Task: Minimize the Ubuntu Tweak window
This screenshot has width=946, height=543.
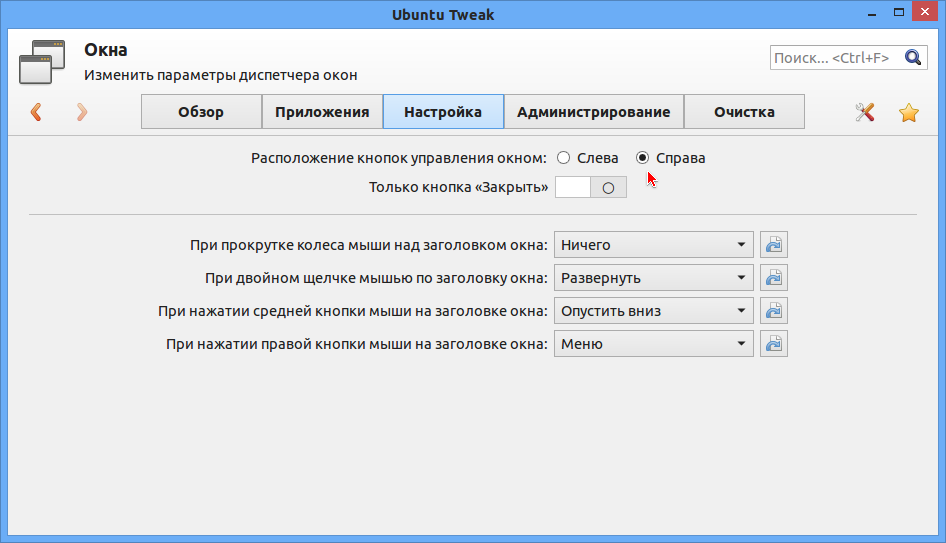Action: tap(871, 13)
